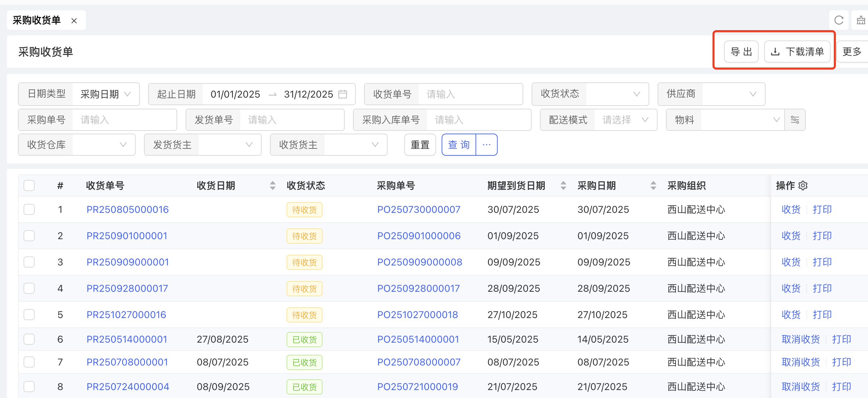Viewport: 868px width, 398px height.
Task: Switch to the 采购收货单 tab
Action: tap(37, 20)
